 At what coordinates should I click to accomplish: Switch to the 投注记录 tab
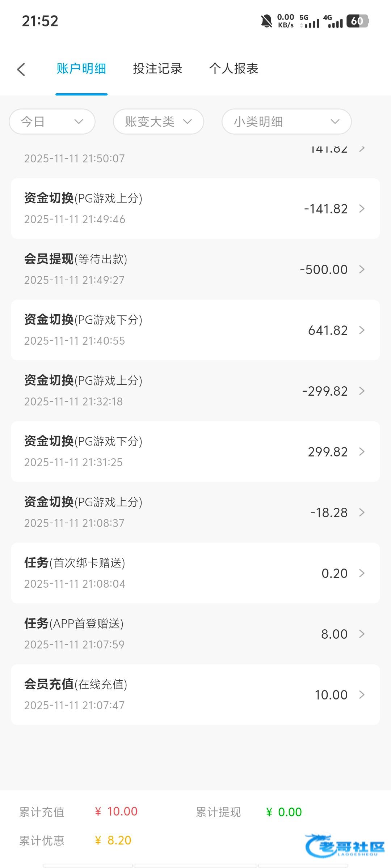point(157,69)
